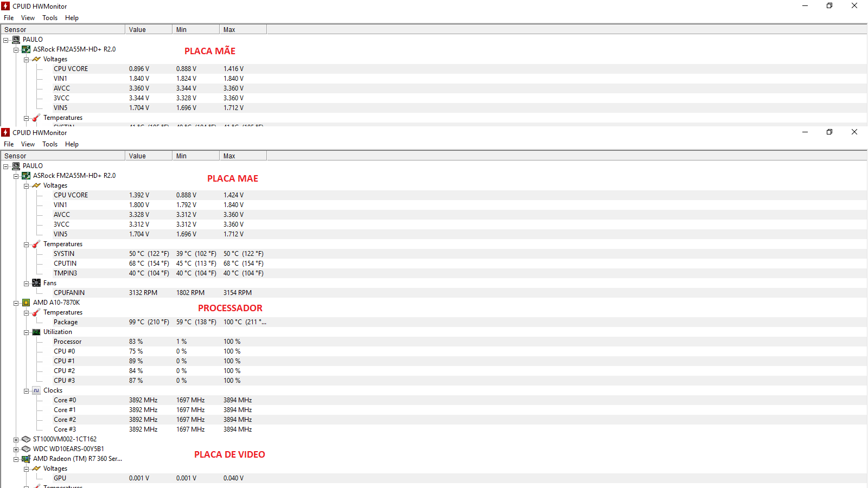
Task: Collapse the motherboard Voltages group in lower window
Action: 26,186
